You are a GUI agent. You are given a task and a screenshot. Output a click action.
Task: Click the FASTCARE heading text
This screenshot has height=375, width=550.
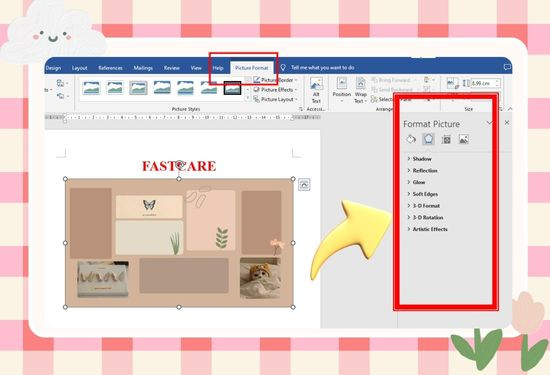(179, 166)
